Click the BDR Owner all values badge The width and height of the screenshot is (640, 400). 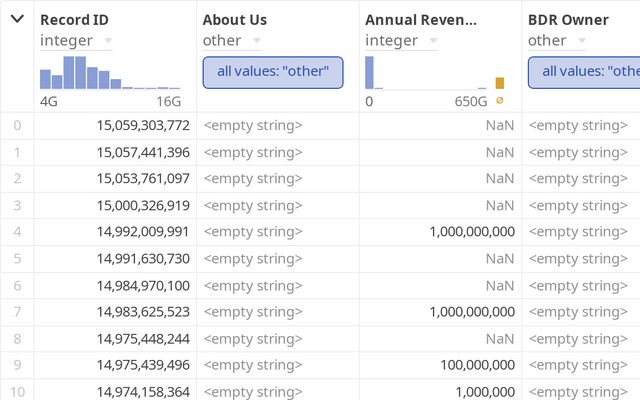[585, 72]
